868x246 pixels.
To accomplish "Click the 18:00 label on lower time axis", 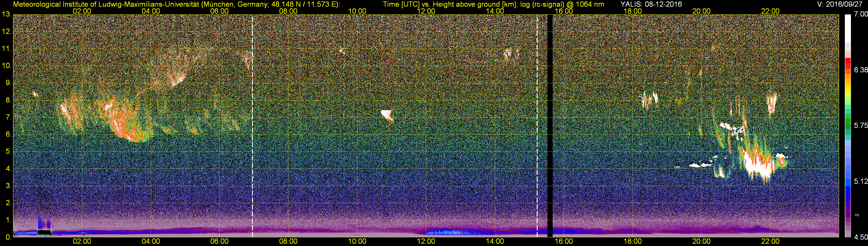I will [x=632, y=242].
